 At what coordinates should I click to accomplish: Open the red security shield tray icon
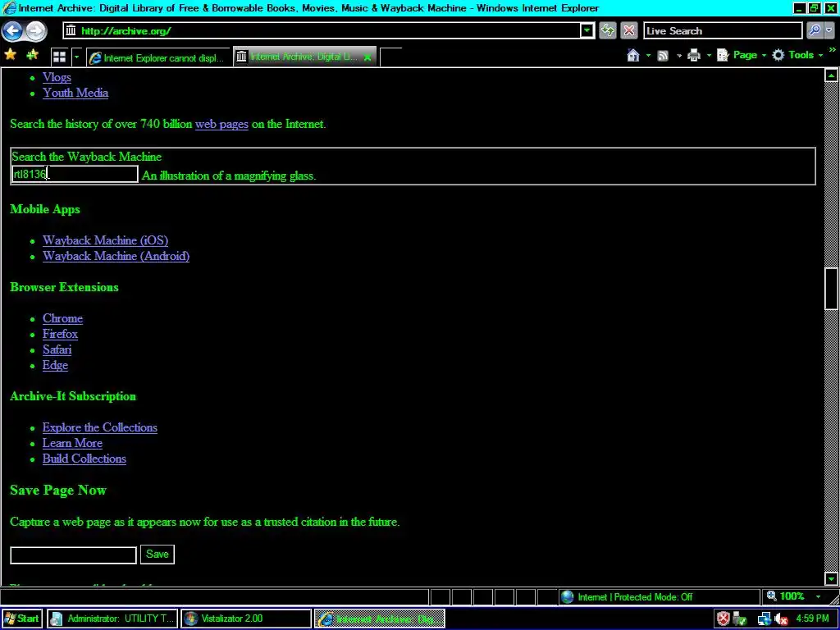point(724,619)
